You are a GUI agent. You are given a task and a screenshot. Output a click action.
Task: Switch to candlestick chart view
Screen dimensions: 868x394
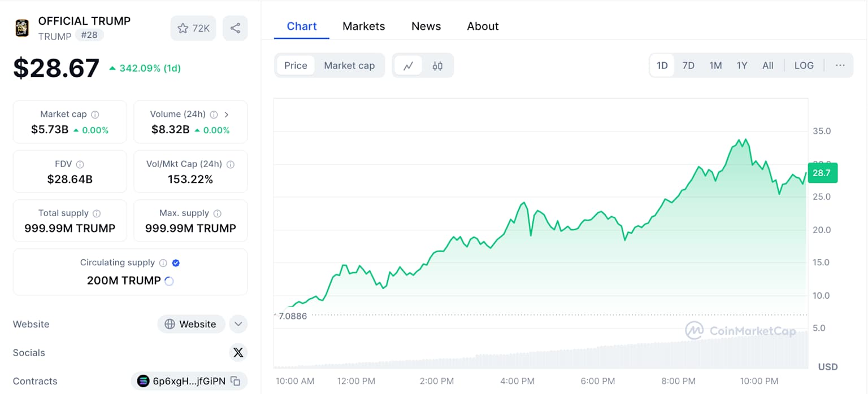(437, 65)
